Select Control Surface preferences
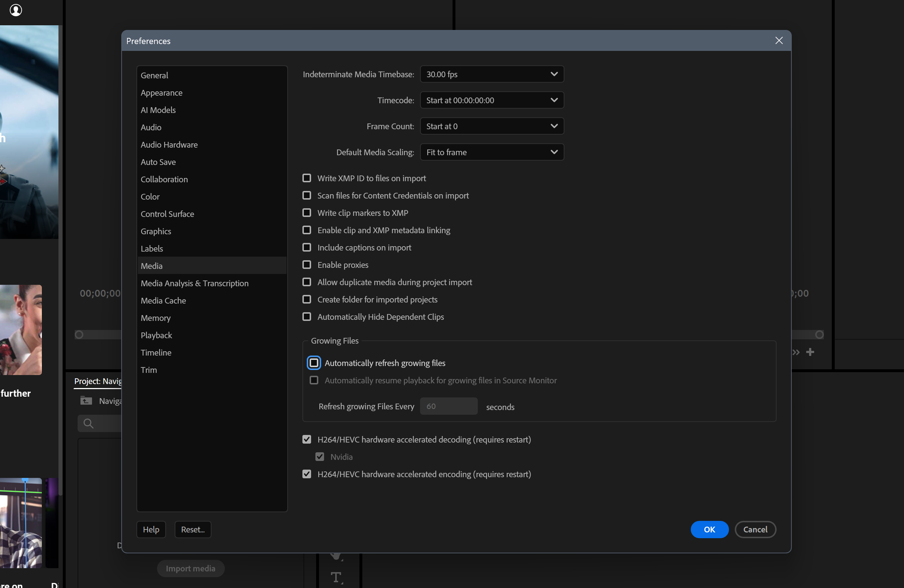 click(x=212, y=214)
